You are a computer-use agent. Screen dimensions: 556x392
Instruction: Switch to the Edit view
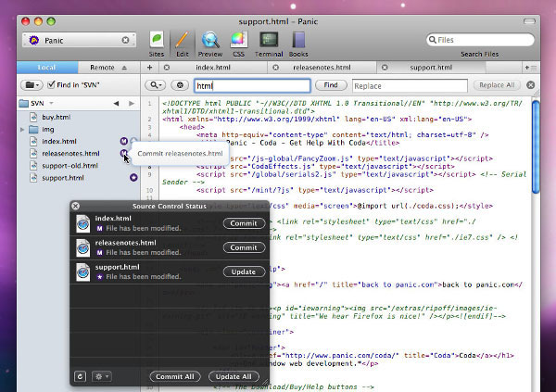[183, 44]
